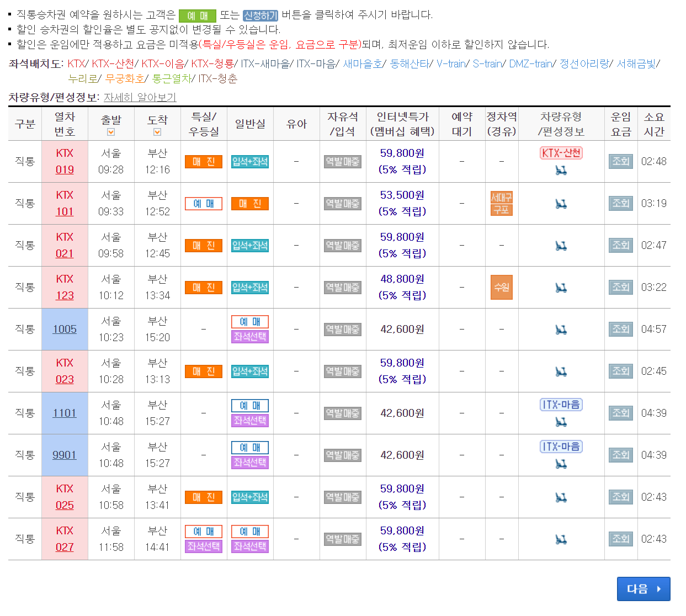
Task: Click standard class 예매 on KTX 027
Action: click(x=250, y=532)
